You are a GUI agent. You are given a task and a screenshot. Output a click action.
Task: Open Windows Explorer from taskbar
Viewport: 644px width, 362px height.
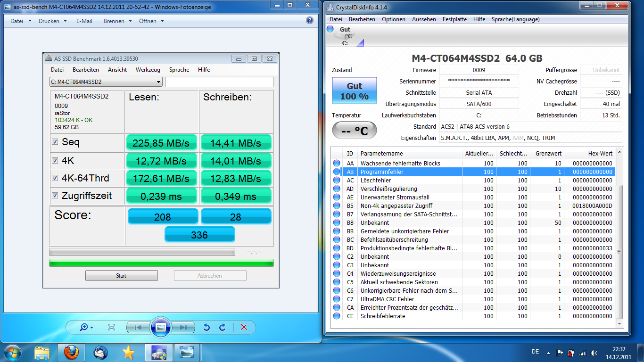coord(42,352)
